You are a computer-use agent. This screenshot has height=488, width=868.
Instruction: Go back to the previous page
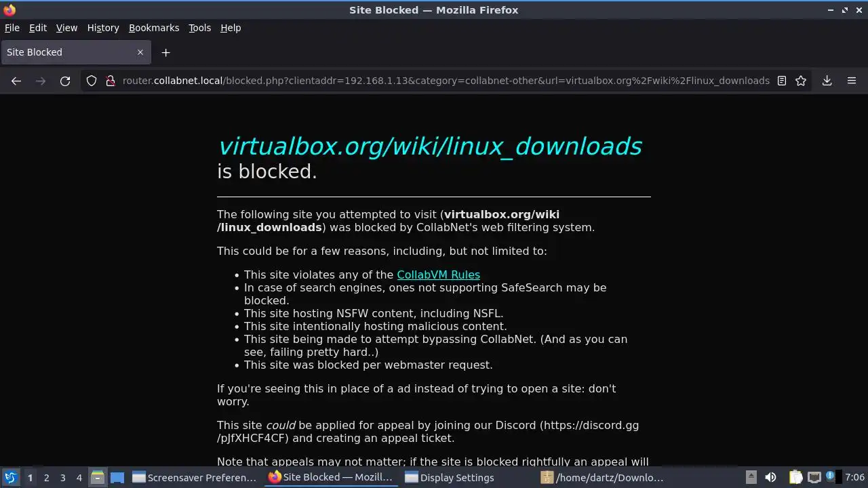click(16, 81)
